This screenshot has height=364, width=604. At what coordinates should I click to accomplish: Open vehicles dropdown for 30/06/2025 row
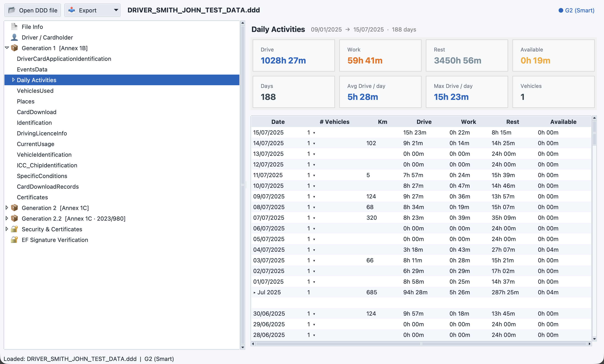(x=314, y=314)
